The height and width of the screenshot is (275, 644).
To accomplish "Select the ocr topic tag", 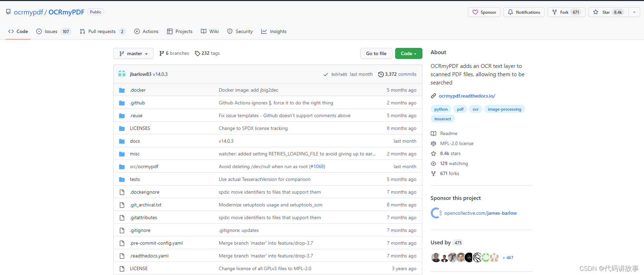I will (475, 109).
